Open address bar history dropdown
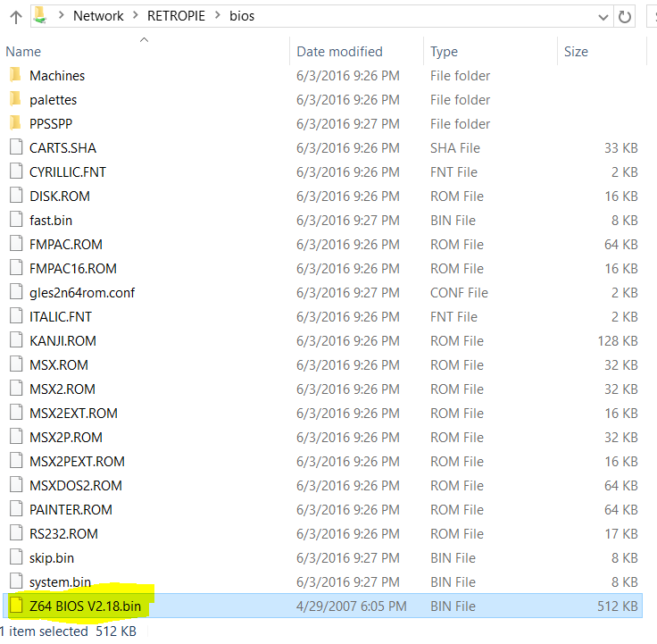This screenshot has height=644, width=657. (x=603, y=17)
